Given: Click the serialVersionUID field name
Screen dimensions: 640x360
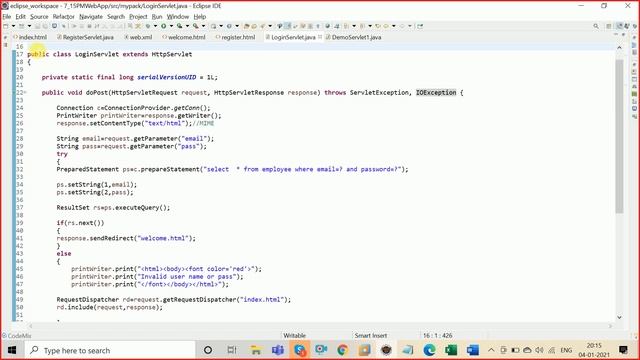Looking at the screenshot, I should tap(167, 77).
